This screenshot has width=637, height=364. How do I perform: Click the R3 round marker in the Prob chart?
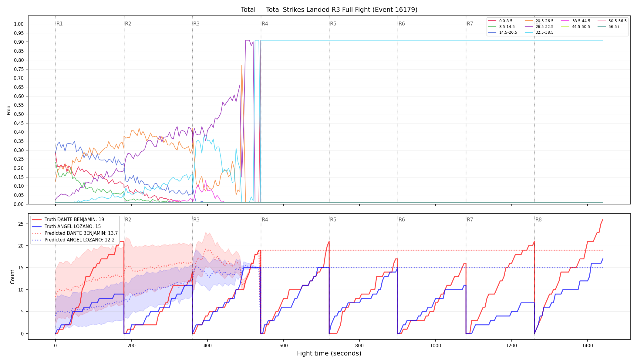196,24
